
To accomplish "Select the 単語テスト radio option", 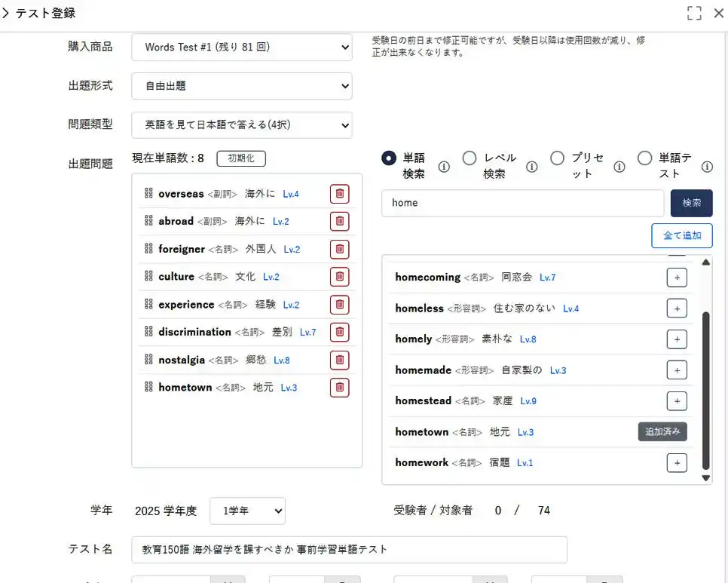I will 644,158.
